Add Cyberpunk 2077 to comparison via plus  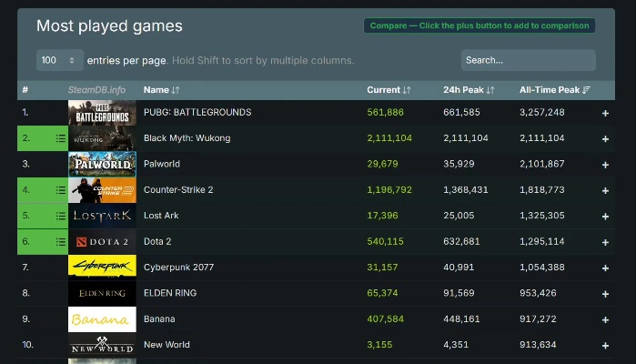pos(605,268)
